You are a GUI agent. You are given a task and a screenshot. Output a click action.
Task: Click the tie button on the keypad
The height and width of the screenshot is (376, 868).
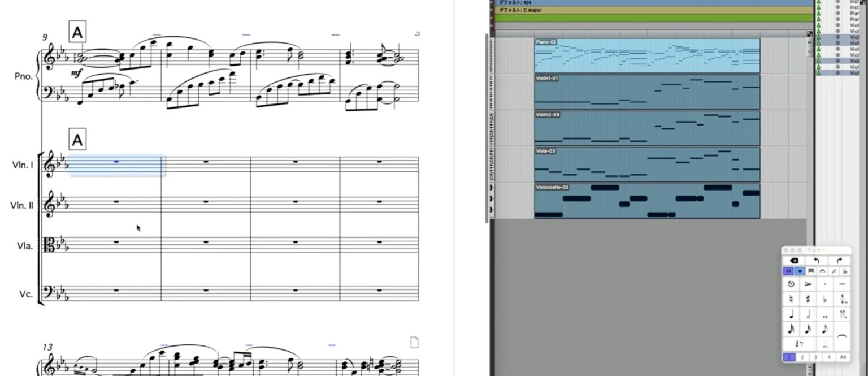[842, 336]
